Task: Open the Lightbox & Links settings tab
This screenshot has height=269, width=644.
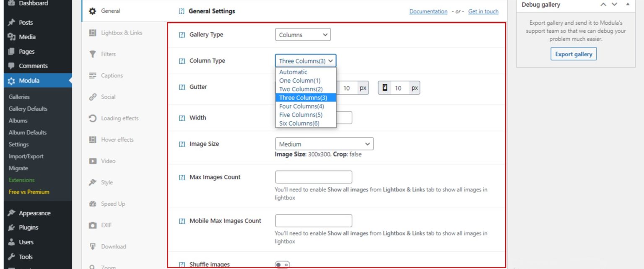Action: pyautogui.click(x=122, y=33)
